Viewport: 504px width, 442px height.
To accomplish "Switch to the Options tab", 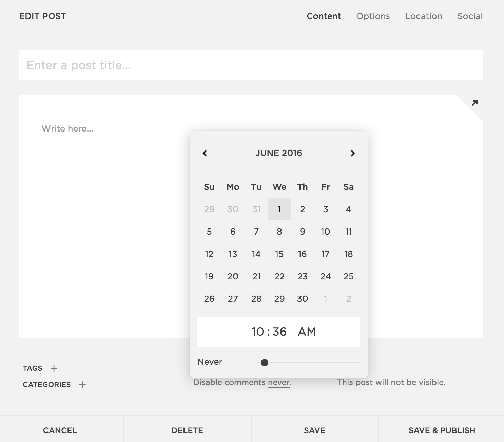I will point(373,16).
